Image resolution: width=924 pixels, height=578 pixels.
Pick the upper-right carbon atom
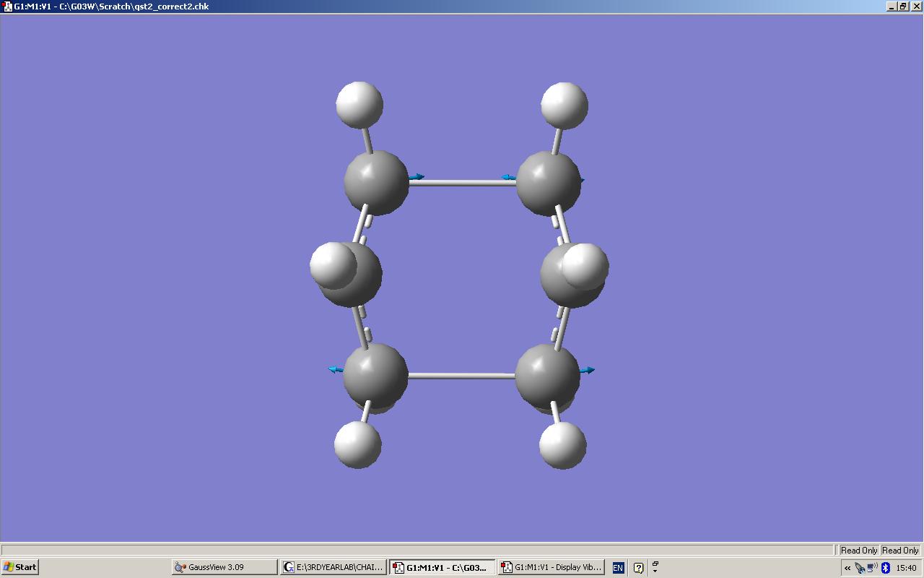tap(549, 183)
